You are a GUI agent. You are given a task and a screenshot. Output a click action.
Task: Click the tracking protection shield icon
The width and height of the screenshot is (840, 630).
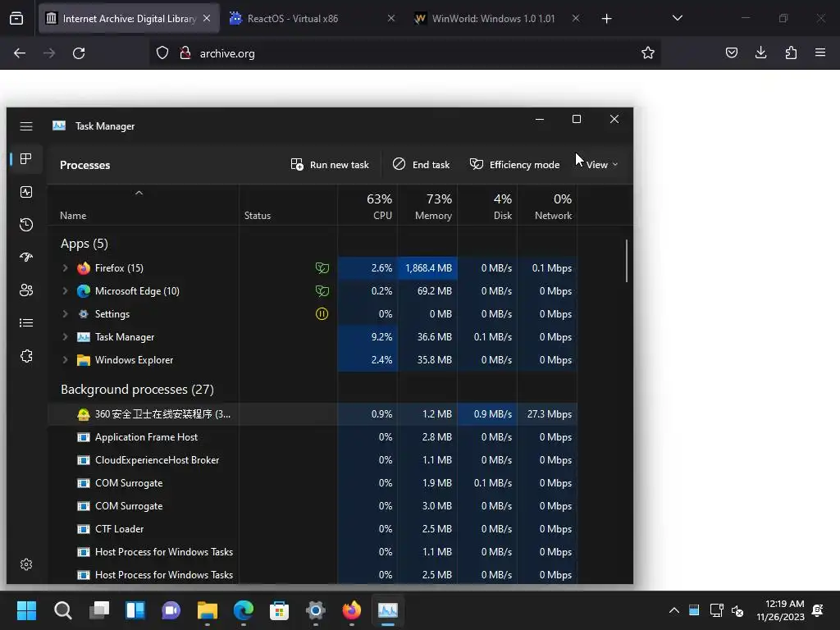[x=162, y=53]
